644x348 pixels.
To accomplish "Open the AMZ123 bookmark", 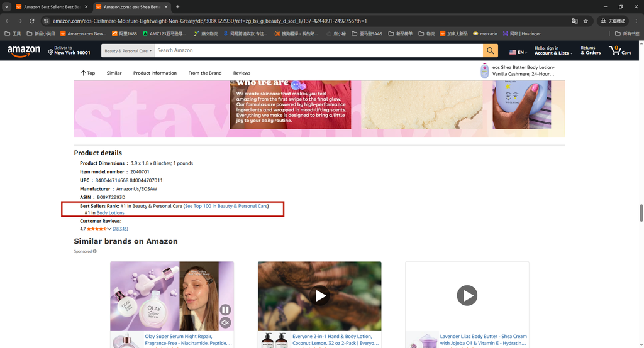I will tap(164, 34).
